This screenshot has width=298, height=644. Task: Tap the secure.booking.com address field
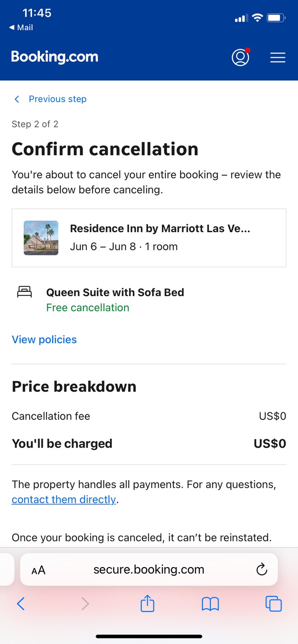(149, 570)
